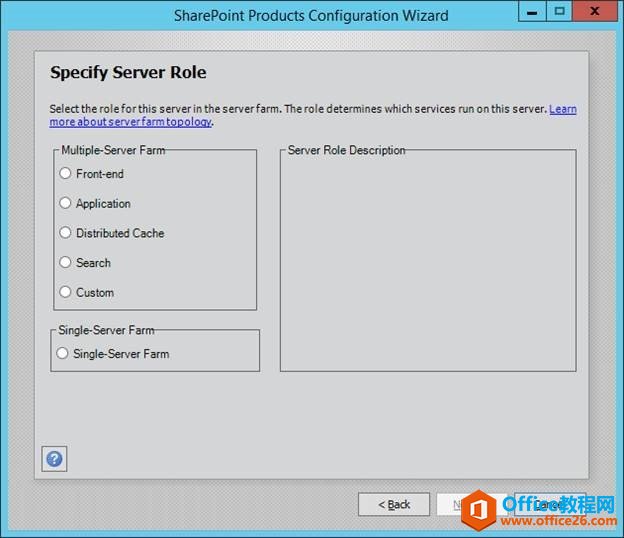Select the Single-Server Farm radio button
Viewport: 624px width, 538px height.
click(x=62, y=353)
